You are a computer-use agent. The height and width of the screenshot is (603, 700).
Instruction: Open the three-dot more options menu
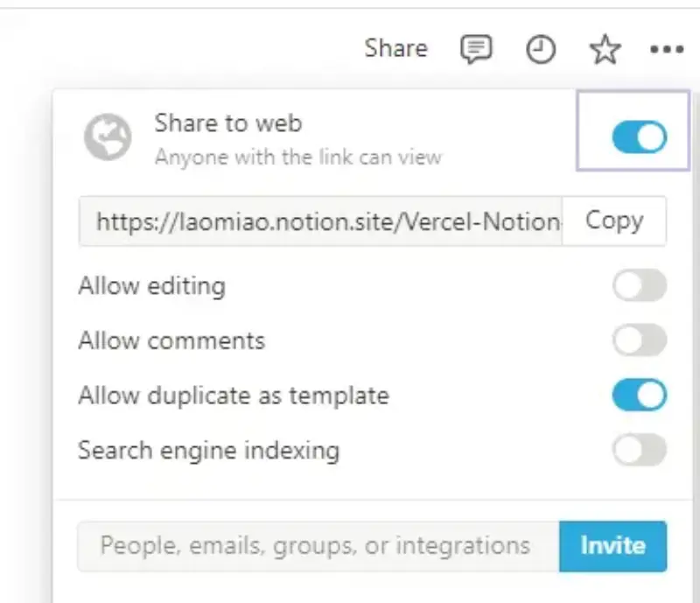point(667,50)
